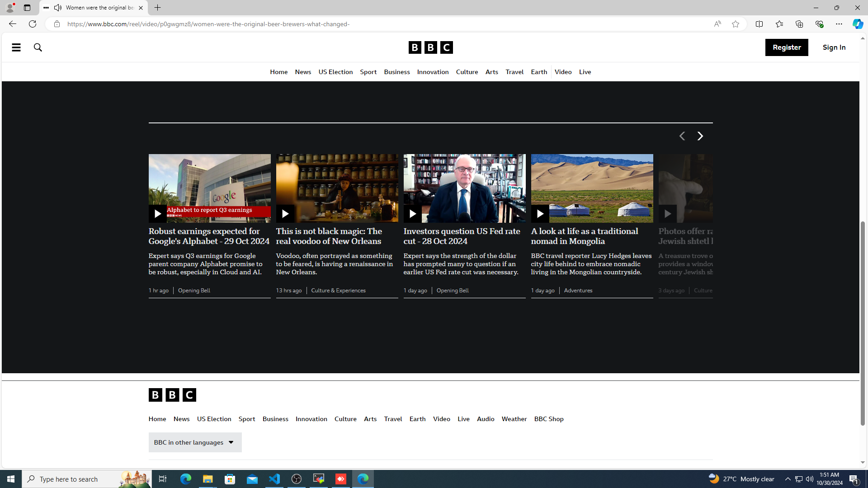The width and height of the screenshot is (868, 488).
Task: Open Arts in top navigation
Action: pyautogui.click(x=491, y=72)
